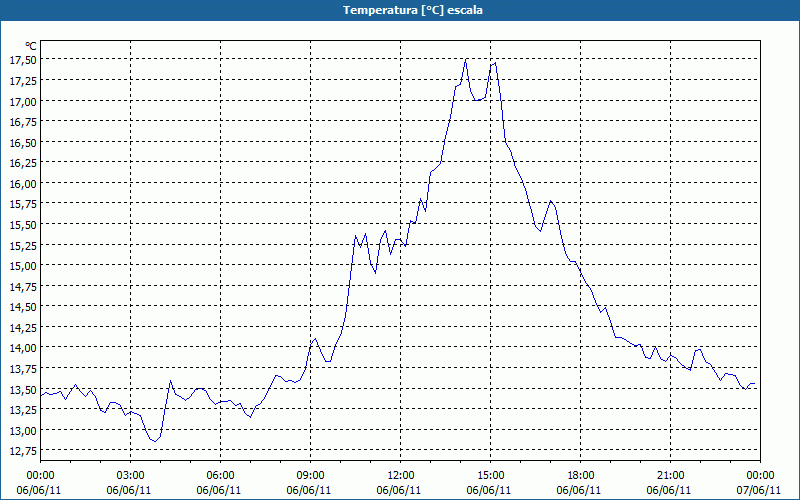The width and height of the screenshot is (800, 500).
Task: Click the 15,50 y-axis value
Action: (23, 225)
